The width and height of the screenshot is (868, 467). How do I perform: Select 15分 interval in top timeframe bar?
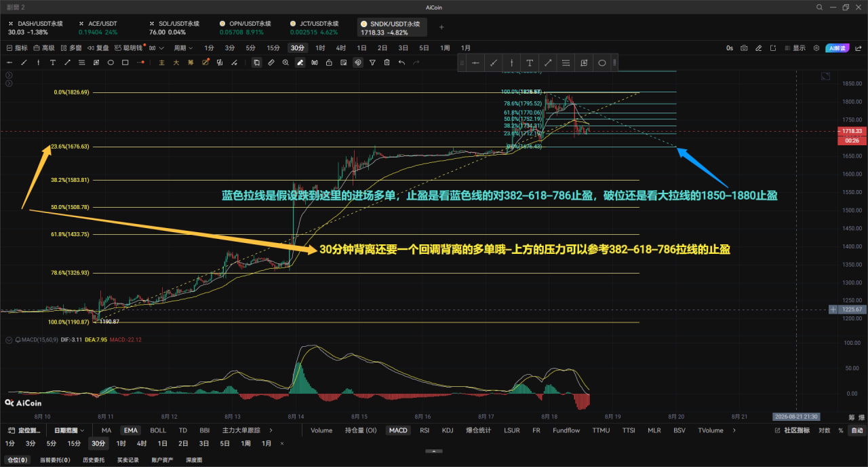[x=273, y=48]
